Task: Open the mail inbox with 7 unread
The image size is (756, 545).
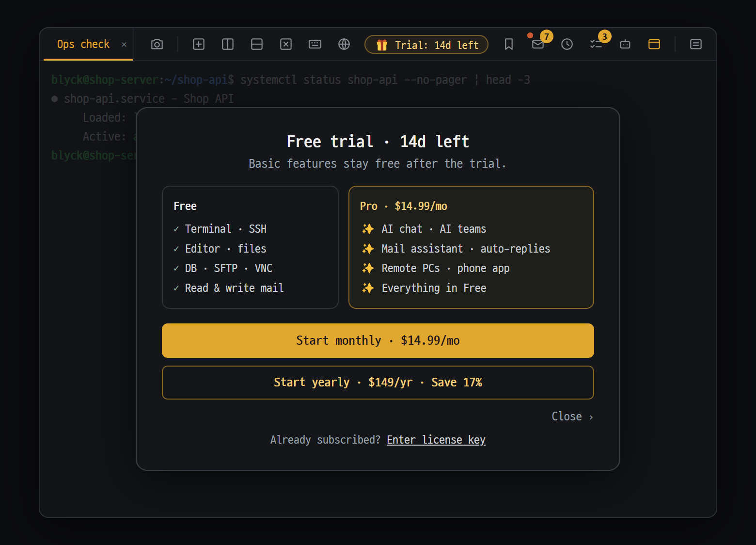Action: tap(538, 44)
